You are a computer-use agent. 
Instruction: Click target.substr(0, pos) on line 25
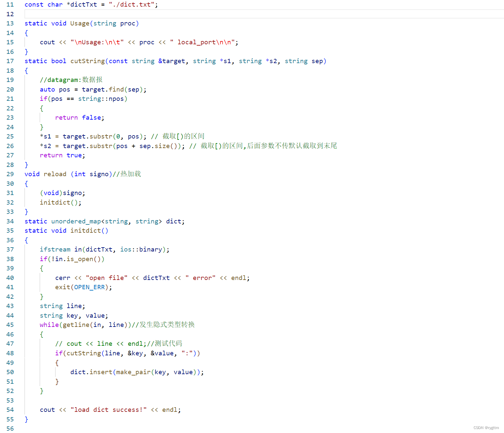click(x=103, y=137)
